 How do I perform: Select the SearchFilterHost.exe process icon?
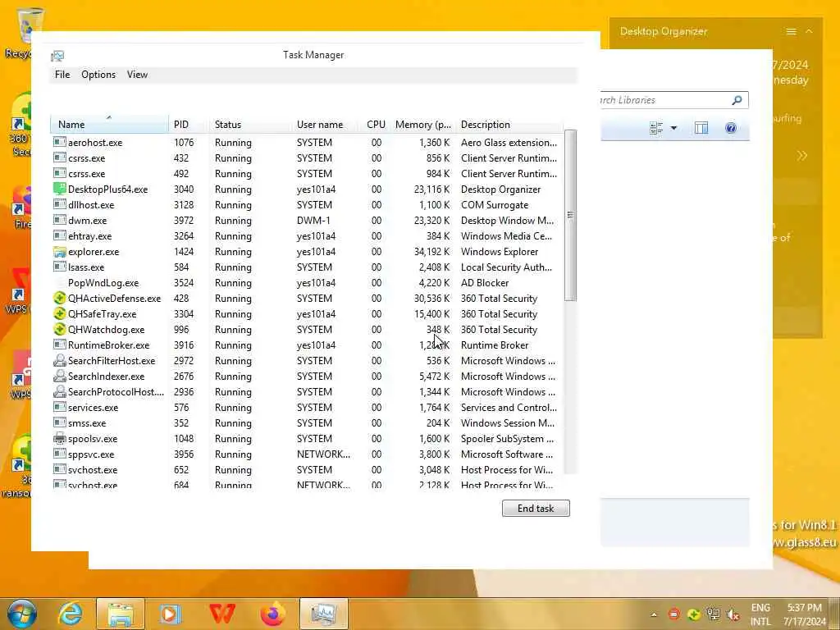pos(59,360)
